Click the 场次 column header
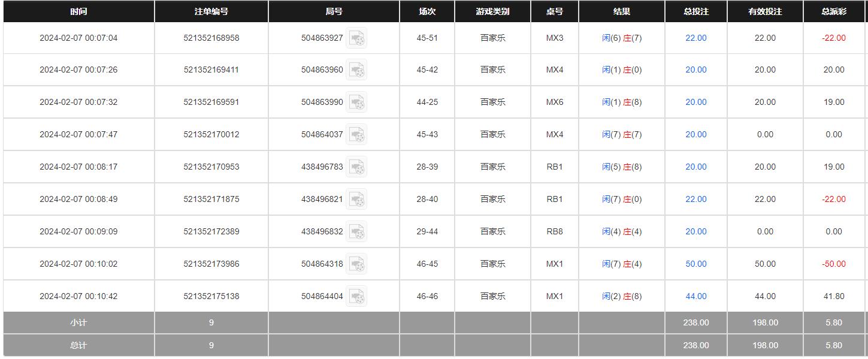The width and height of the screenshot is (868, 359). click(x=427, y=11)
